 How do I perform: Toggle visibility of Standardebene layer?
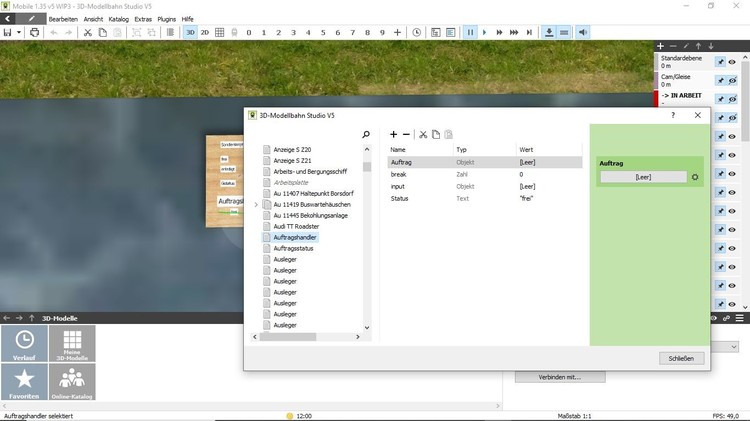click(x=732, y=62)
